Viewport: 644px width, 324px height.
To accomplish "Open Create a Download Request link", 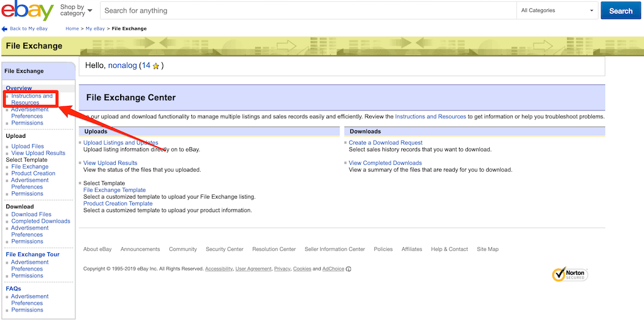I will click(386, 143).
